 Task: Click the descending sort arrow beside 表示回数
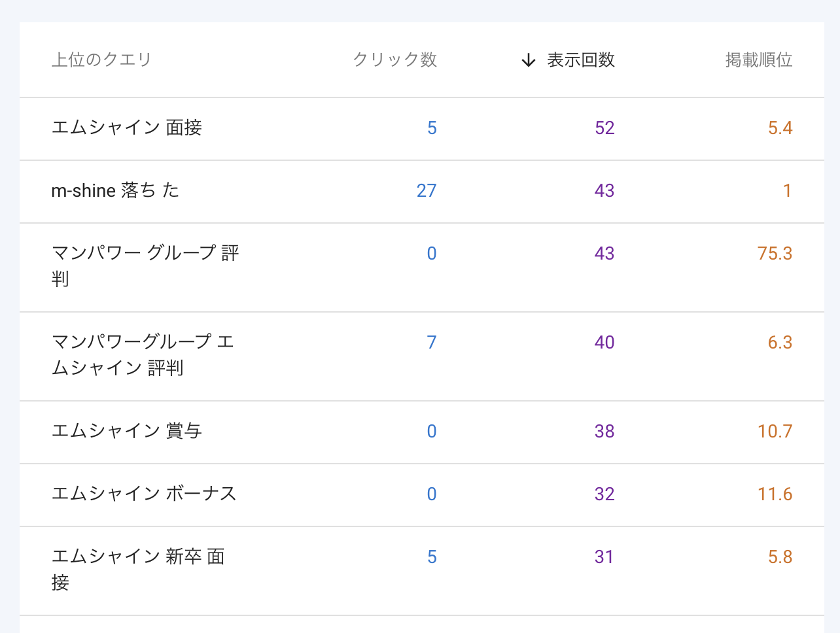pyautogui.click(x=529, y=61)
